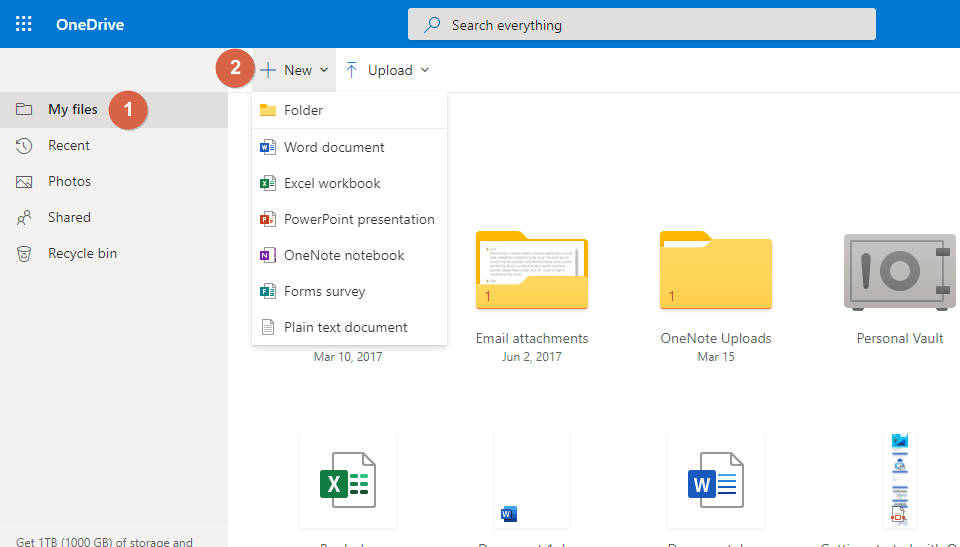Focus the Search everything field
This screenshot has width=960, height=547.
pyautogui.click(x=642, y=25)
